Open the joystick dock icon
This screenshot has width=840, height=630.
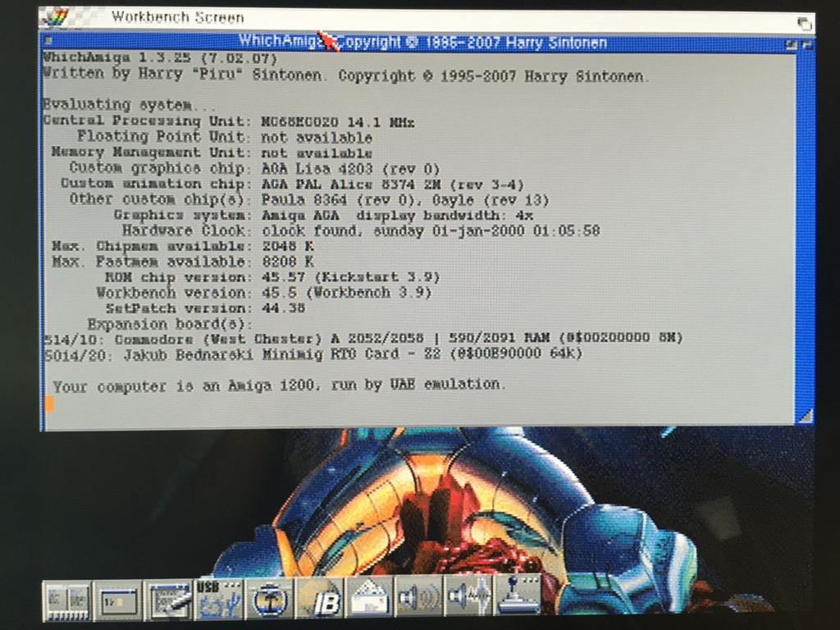[x=518, y=595]
